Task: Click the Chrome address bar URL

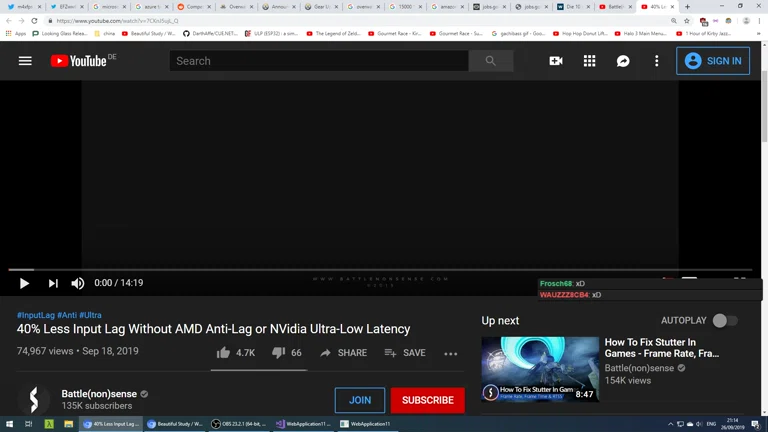Action: click(117, 21)
